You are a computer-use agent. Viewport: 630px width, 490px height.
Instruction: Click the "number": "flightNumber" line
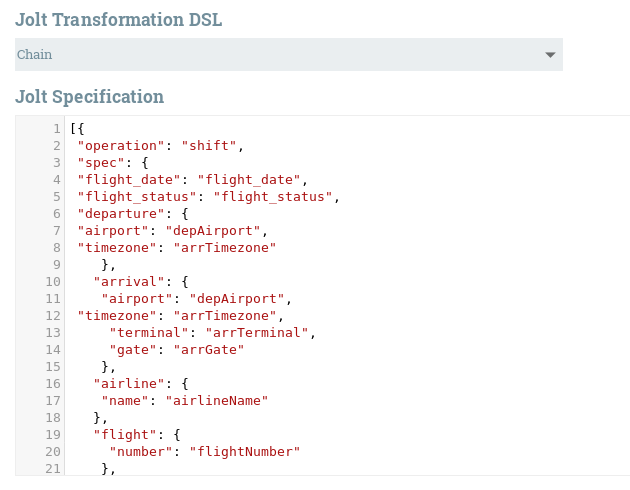coord(205,452)
